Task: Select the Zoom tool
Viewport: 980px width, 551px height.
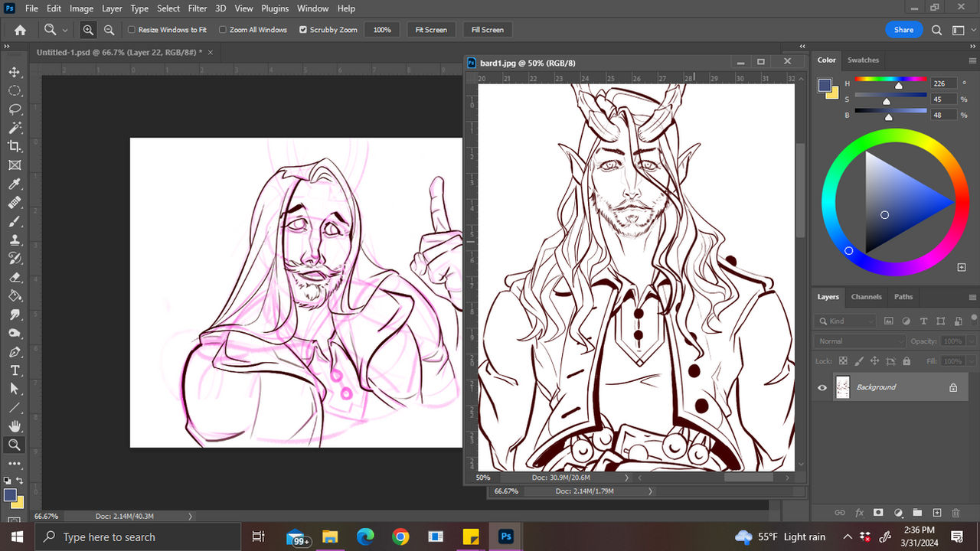Action: [x=15, y=445]
